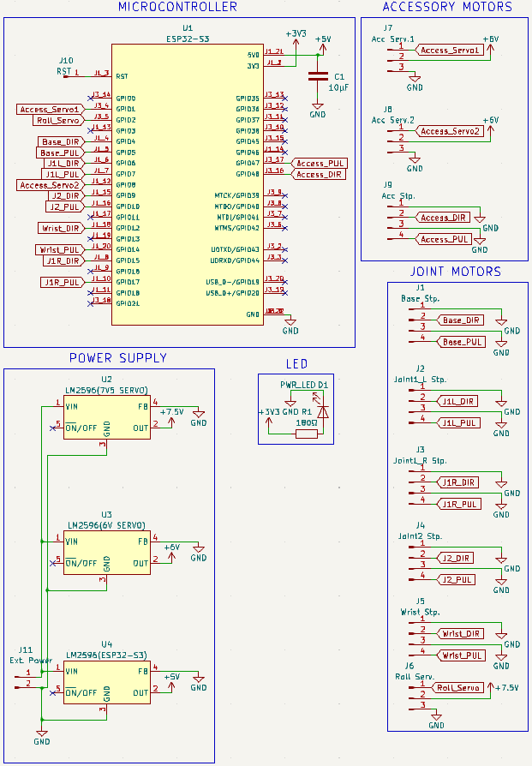The width and height of the screenshot is (532, 766).
Task: Select the Wrist_PUL label at J5 connector
Action: pyautogui.click(x=461, y=655)
